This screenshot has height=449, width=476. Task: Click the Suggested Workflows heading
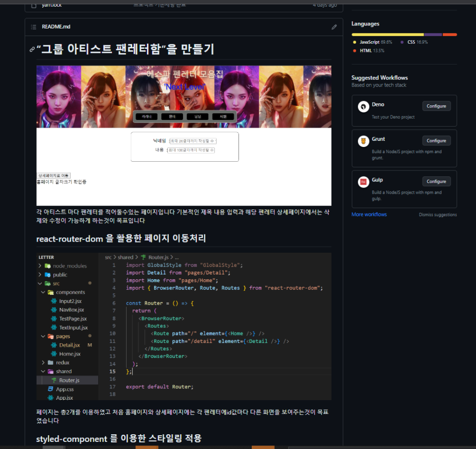[x=379, y=78]
